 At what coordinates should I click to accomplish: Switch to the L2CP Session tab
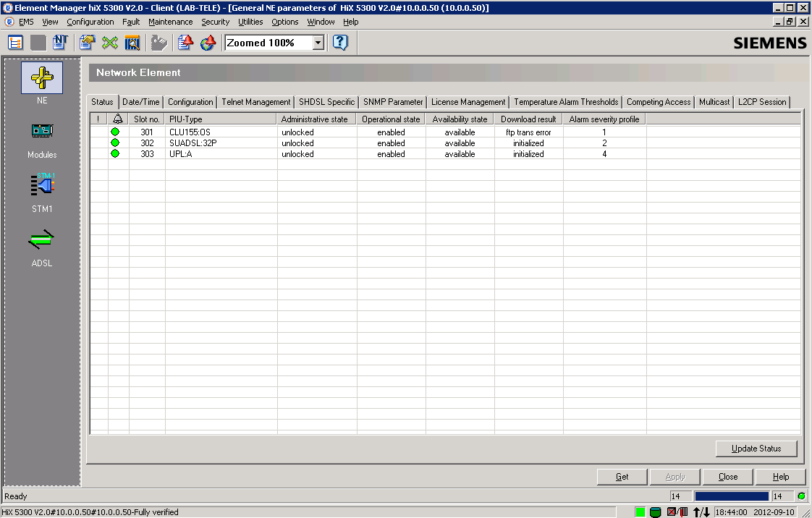pos(762,102)
